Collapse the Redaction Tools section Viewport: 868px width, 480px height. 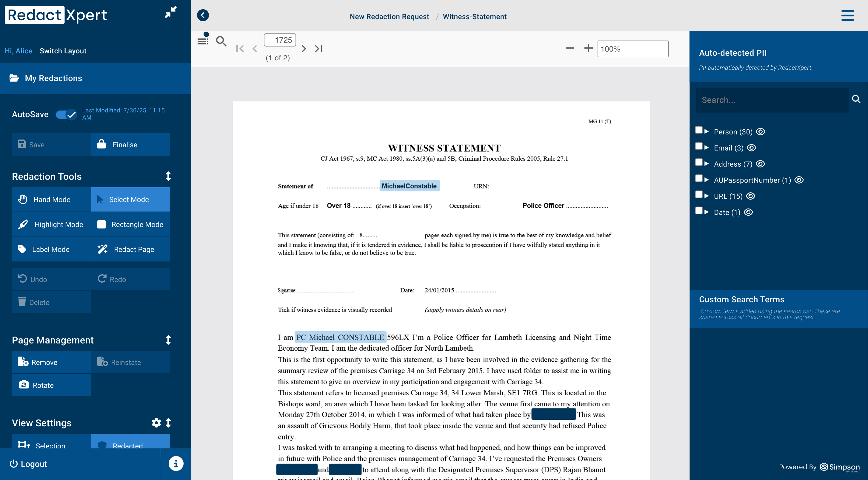point(168,176)
